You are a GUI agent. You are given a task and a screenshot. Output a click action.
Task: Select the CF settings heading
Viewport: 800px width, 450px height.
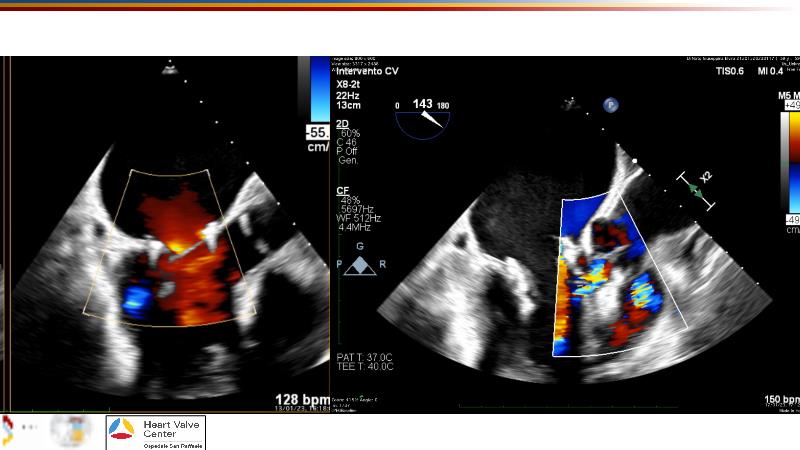coord(342,188)
